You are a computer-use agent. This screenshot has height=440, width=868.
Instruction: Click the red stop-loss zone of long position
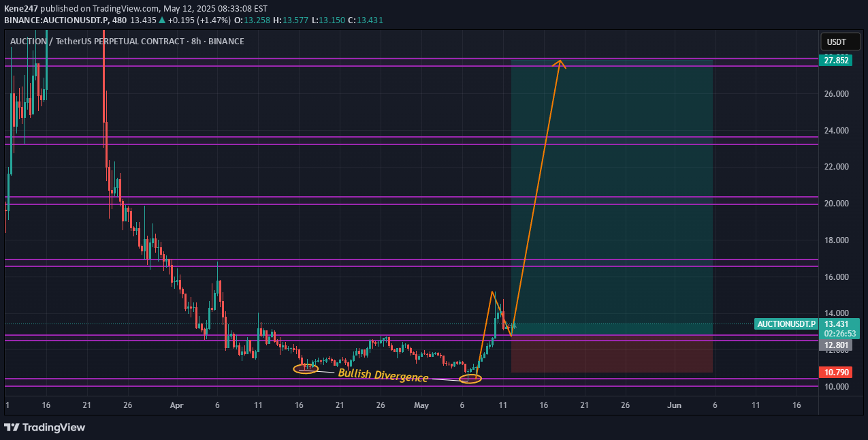point(611,353)
